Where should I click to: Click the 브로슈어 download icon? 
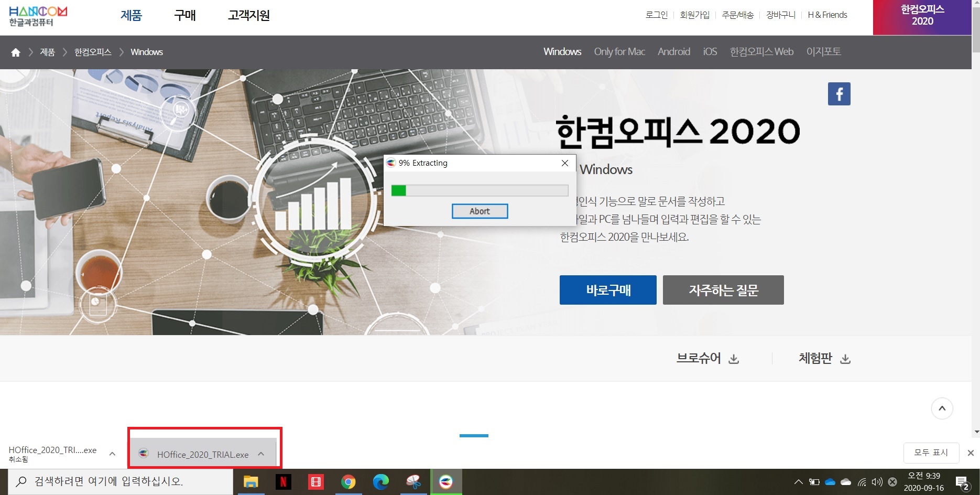point(734,359)
